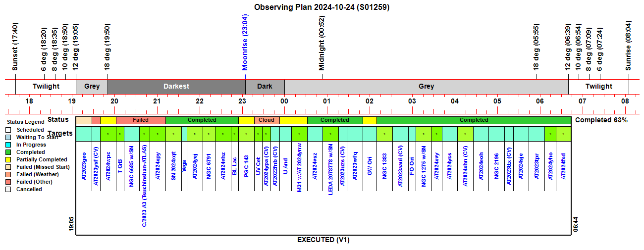Click the 06:44 end time label

(575, 224)
